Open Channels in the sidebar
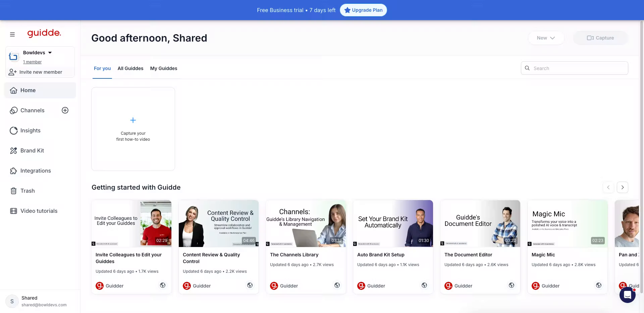The height and width of the screenshot is (313, 644). tap(32, 111)
